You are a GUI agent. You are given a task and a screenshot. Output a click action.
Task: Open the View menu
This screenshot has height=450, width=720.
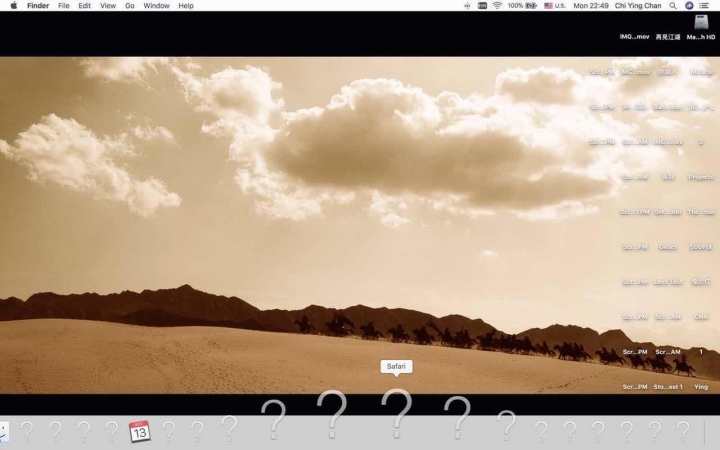(108, 6)
